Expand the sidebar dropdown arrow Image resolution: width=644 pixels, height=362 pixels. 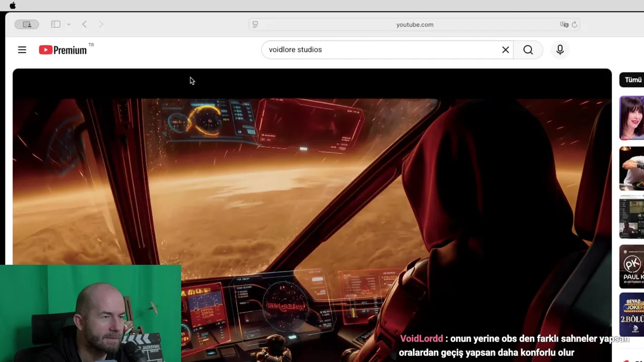coord(68,24)
